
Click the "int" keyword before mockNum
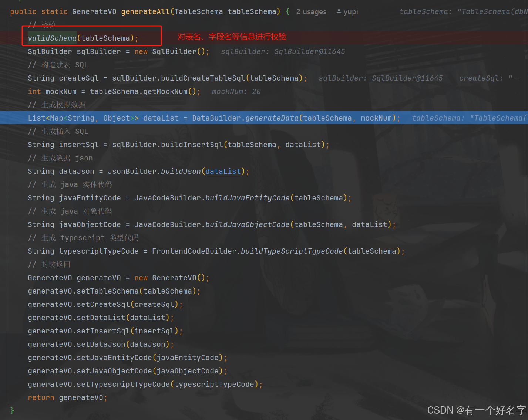(34, 91)
